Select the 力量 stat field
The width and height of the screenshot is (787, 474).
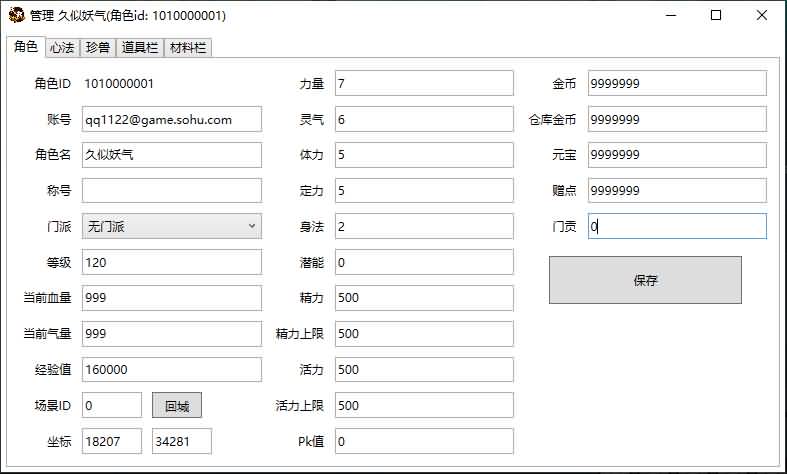(x=424, y=83)
